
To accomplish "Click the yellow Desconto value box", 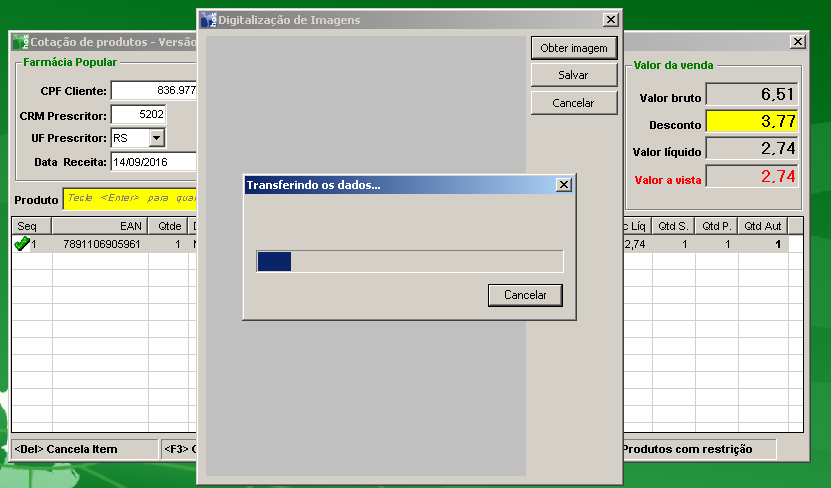I will [x=751, y=122].
